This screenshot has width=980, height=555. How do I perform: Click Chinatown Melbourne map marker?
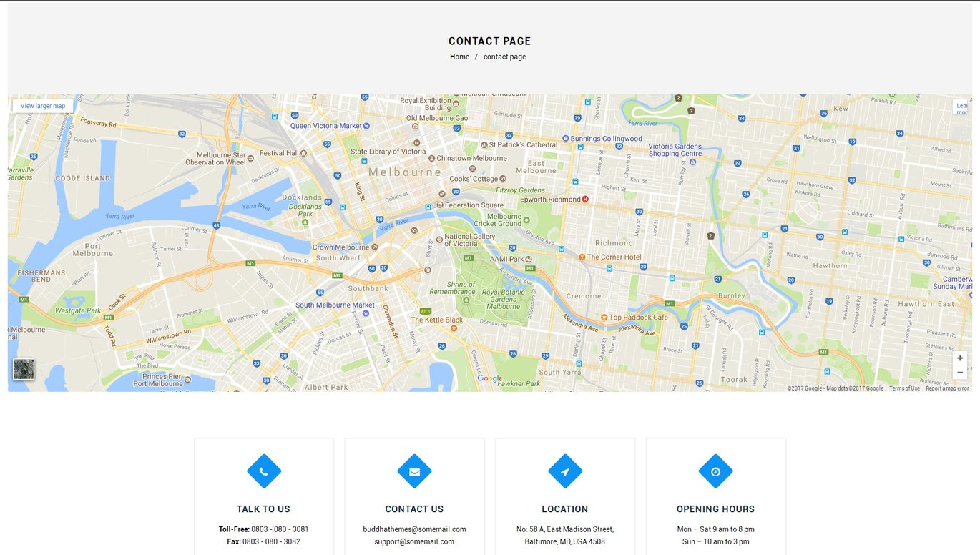click(431, 158)
